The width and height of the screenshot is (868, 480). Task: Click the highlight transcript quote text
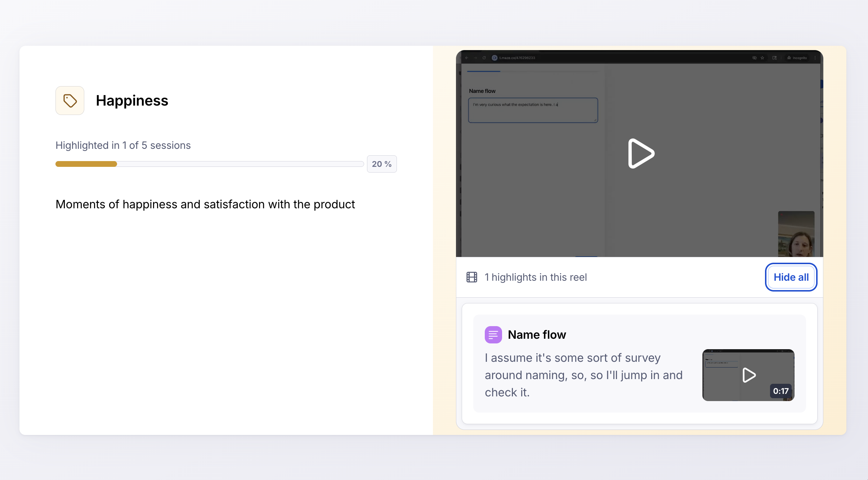pos(583,375)
